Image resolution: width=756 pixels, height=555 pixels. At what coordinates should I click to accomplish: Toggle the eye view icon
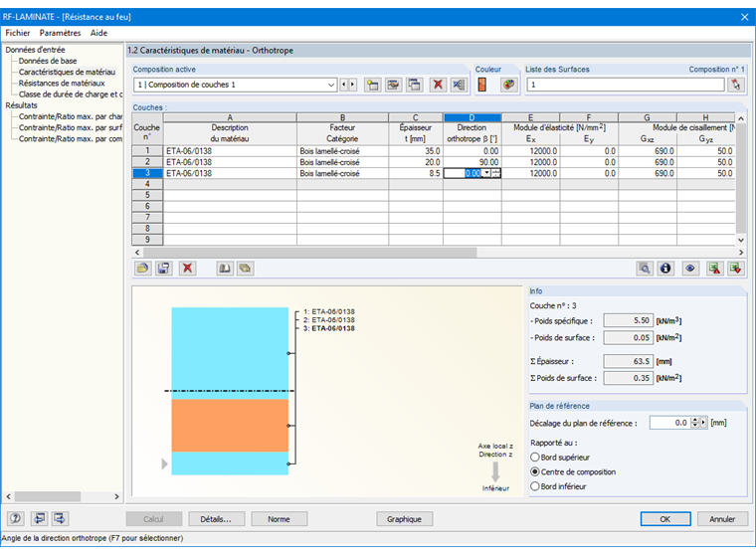pos(690,269)
